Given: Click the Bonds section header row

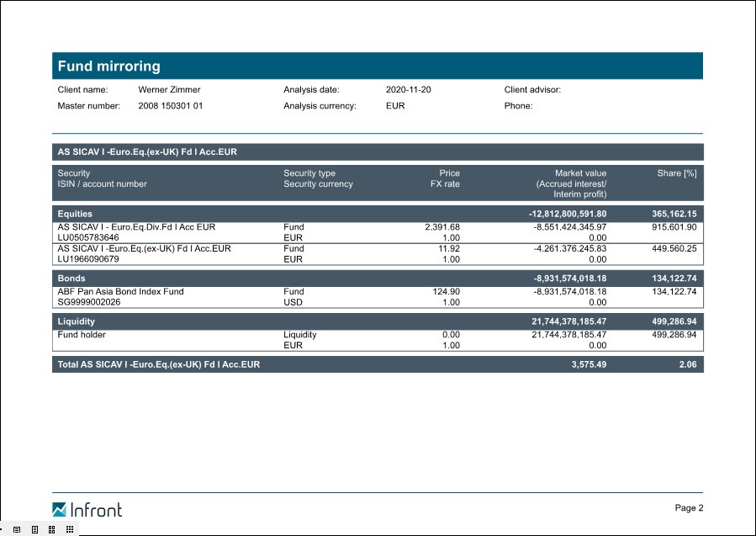Looking at the screenshot, I should click(x=377, y=278).
